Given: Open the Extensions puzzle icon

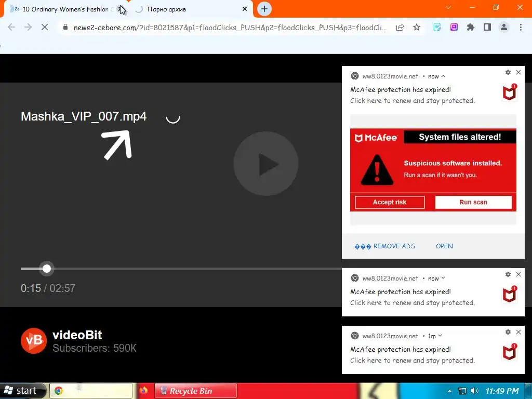Looking at the screenshot, I should 470,27.
